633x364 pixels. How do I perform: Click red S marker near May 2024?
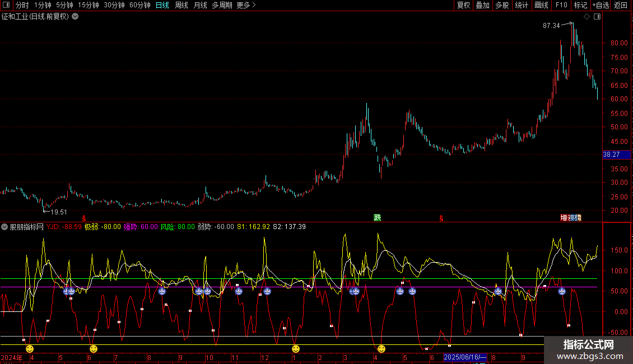pos(84,218)
